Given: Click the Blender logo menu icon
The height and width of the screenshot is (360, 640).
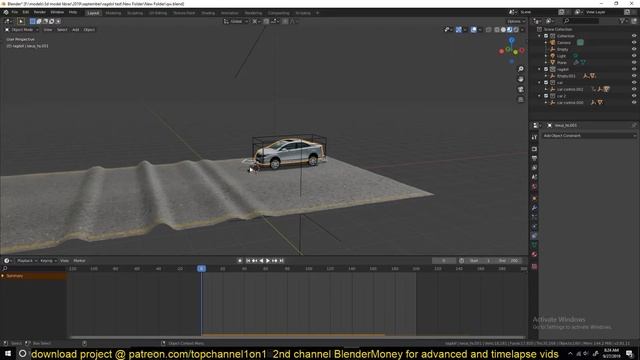Looking at the screenshot, I should [6, 13].
